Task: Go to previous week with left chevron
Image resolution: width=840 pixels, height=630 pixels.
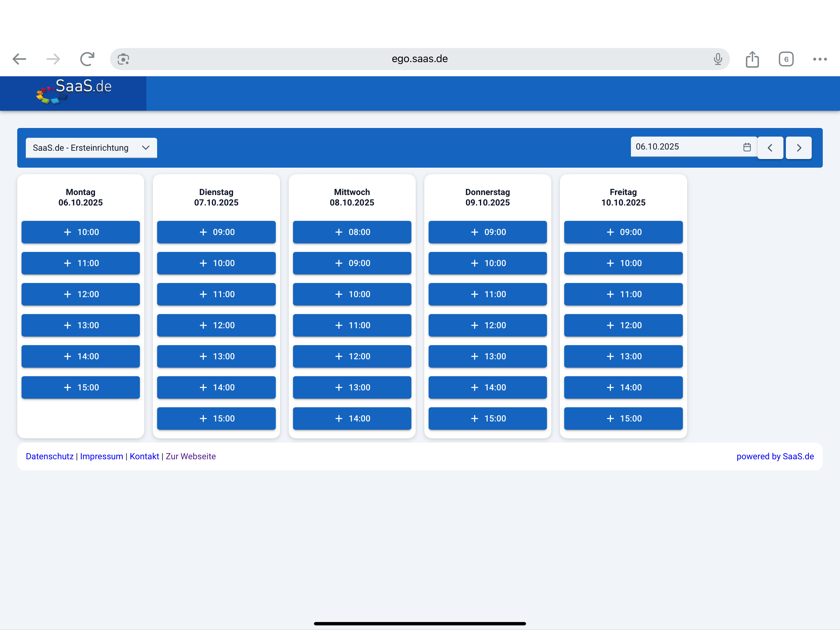Action: tap(770, 147)
